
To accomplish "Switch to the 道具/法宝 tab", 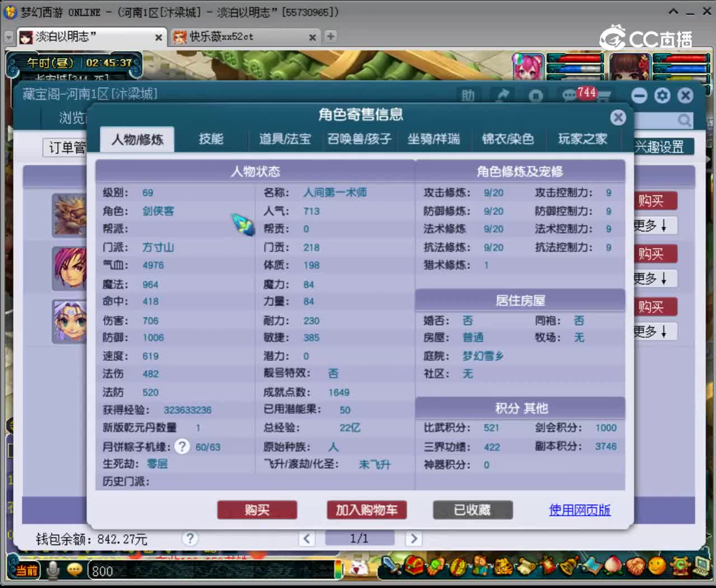I will [285, 139].
